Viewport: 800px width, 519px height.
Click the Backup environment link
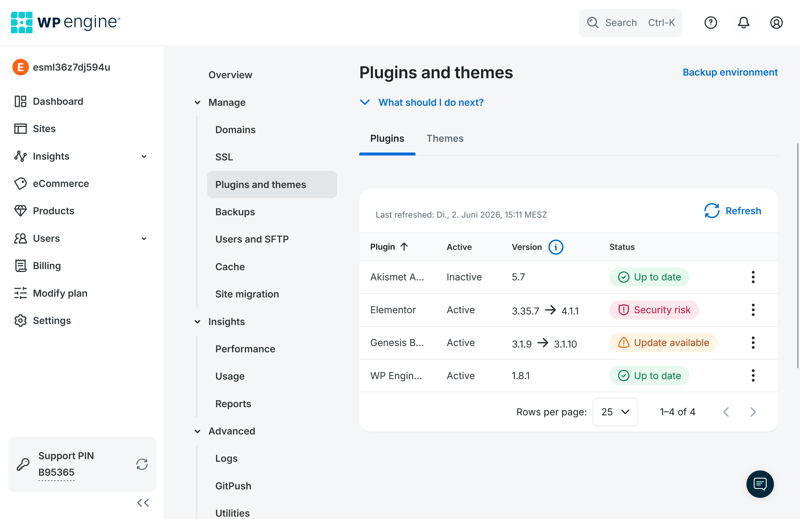(730, 72)
